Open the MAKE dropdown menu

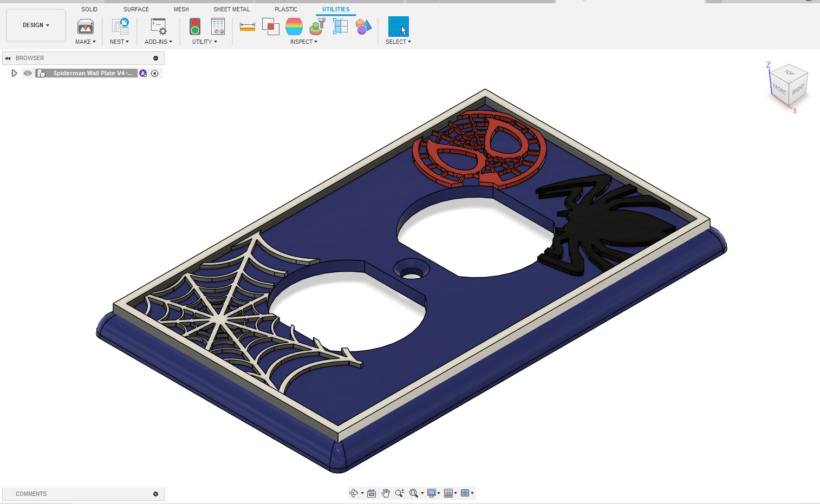click(x=86, y=42)
